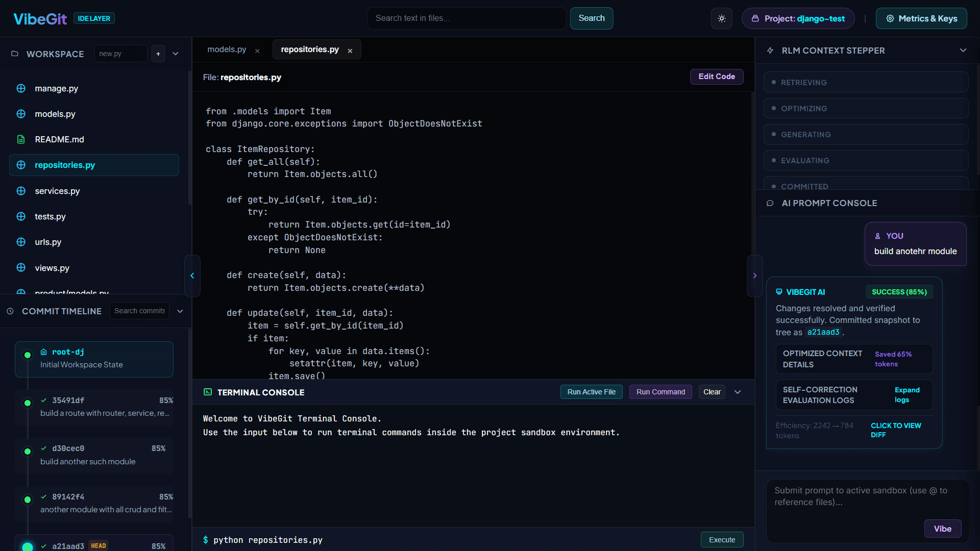The image size is (980, 551).
Task: Click Run Active File button
Action: tap(591, 392)
